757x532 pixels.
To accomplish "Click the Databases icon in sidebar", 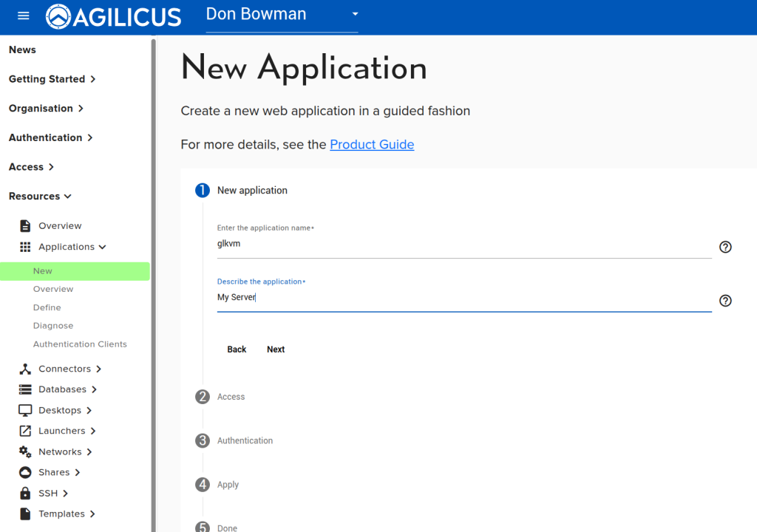I will point(25,389).
